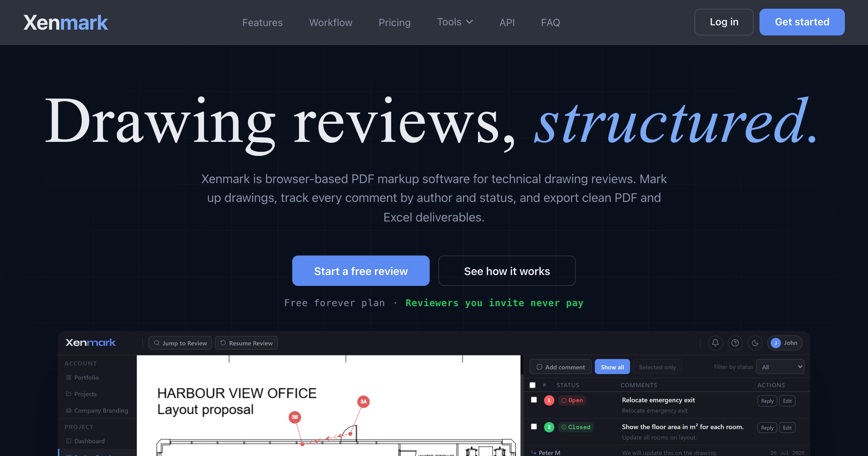Open the Filter by status dropdown
Image resolution: width=868 pixels, height=456 pixels.
point(780,367)
